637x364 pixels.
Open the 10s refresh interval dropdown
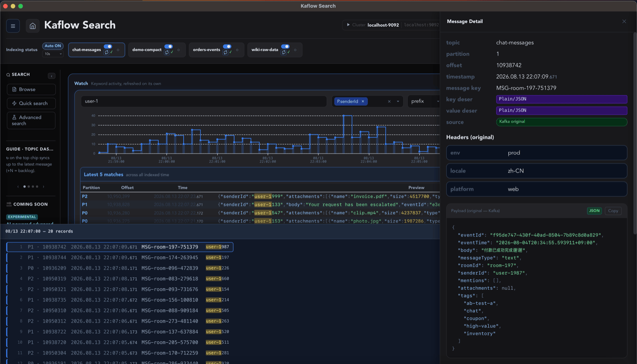(x=53, y=54)
